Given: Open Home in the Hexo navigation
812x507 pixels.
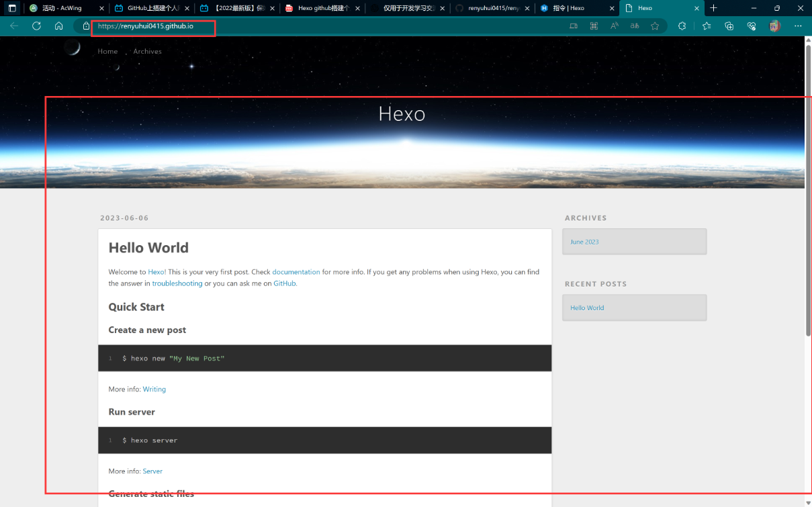Looking at the screenshot, I should pos(107,51).
